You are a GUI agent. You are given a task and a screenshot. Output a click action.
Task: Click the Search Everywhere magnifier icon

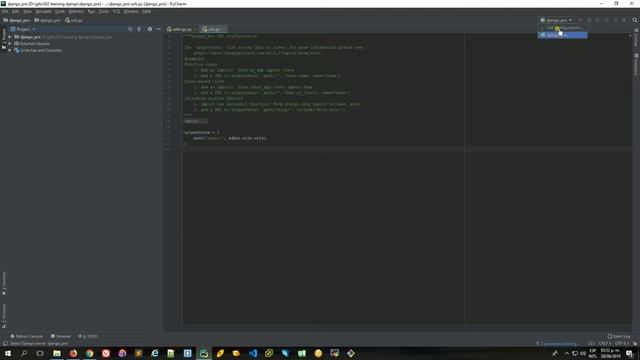(635, 20)
